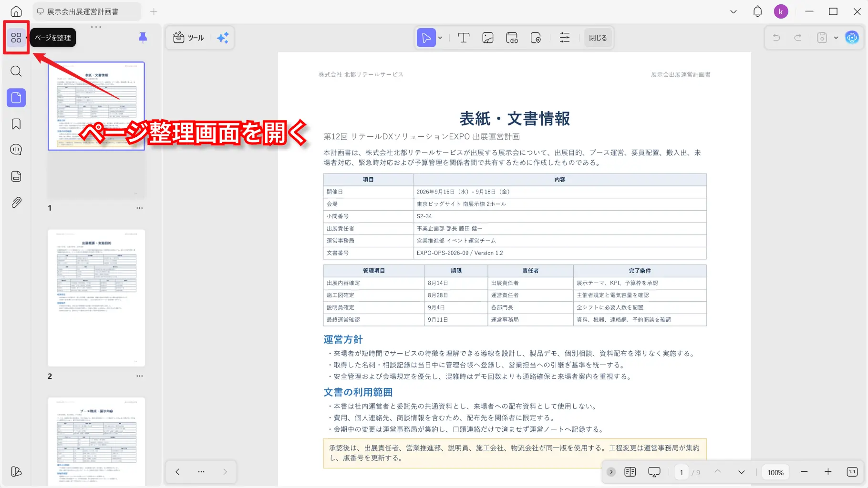868x488 pixels.
Task: Open the Organize Pages view
Action: (16, 38)
